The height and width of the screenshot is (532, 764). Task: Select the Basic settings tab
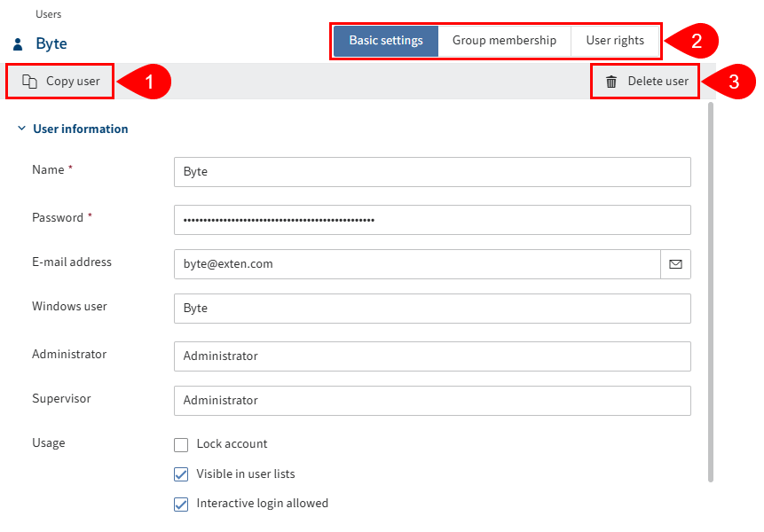(x=385, y=40)
